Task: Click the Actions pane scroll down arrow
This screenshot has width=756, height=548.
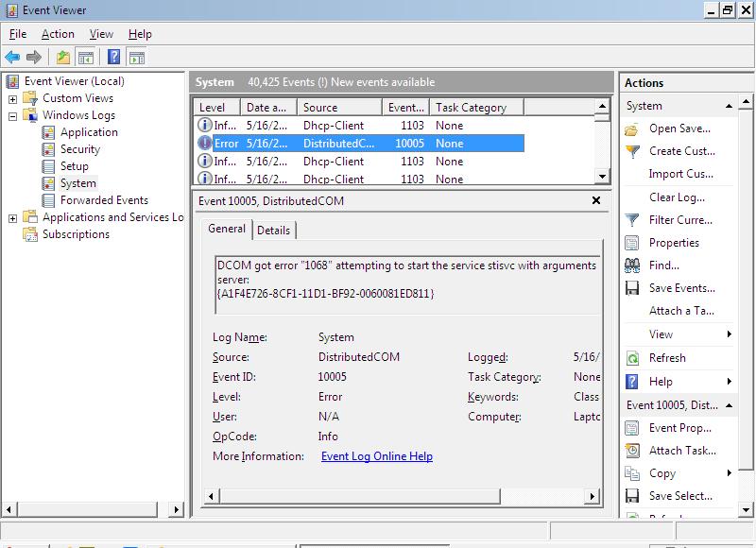Action: click(746, 510)
